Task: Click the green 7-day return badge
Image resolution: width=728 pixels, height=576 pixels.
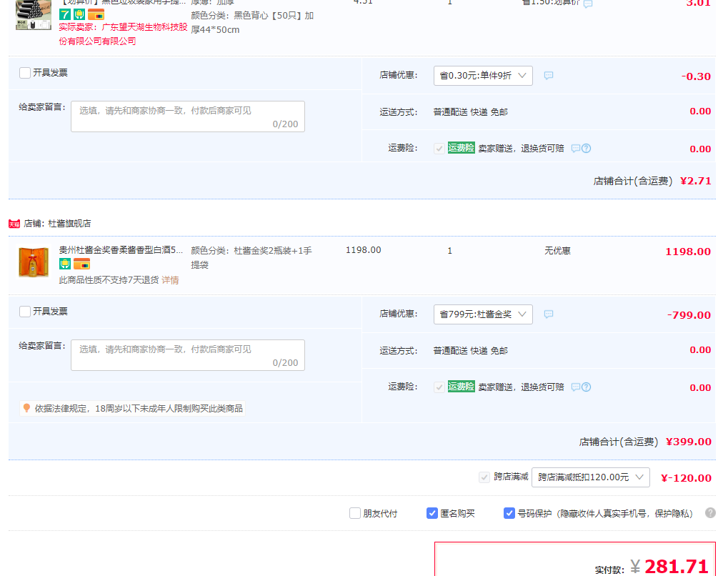Action: (64, 14)
